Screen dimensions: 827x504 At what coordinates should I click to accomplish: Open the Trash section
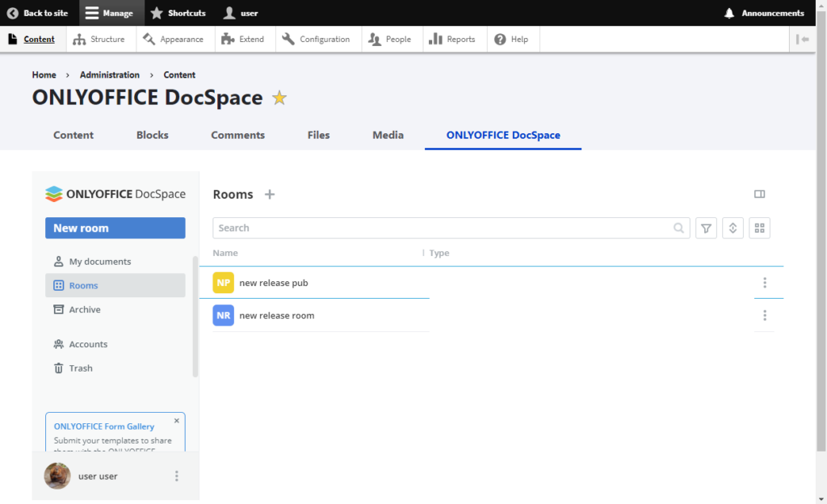pyautogui.click(x=80, y=367)
